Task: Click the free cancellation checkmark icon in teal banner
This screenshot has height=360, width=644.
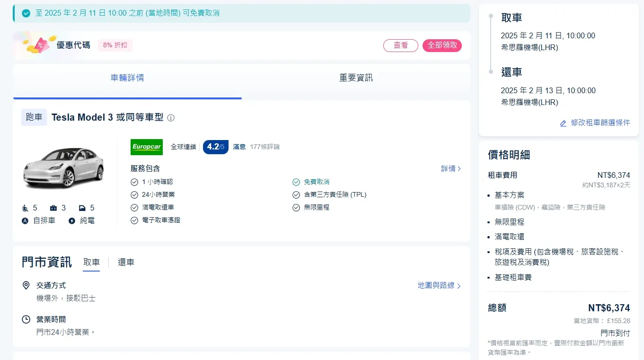Action: point(26,13)
